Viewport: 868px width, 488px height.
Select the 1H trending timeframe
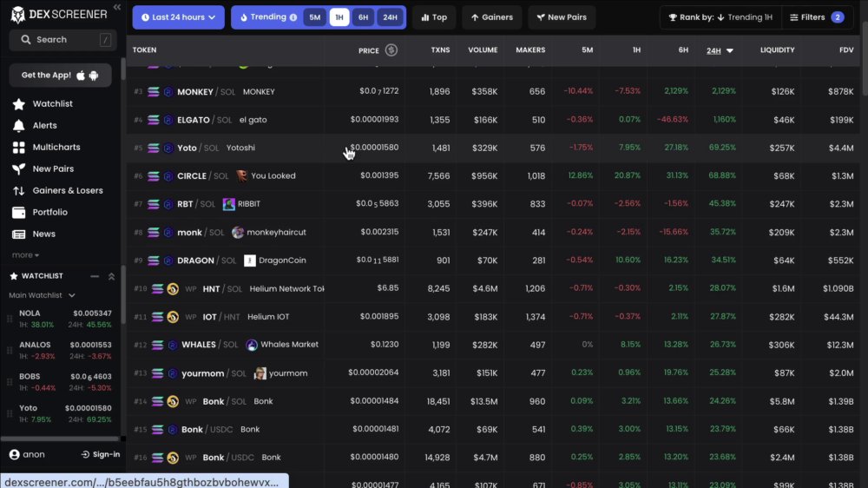pyautogui.click(x=339, y=17)
